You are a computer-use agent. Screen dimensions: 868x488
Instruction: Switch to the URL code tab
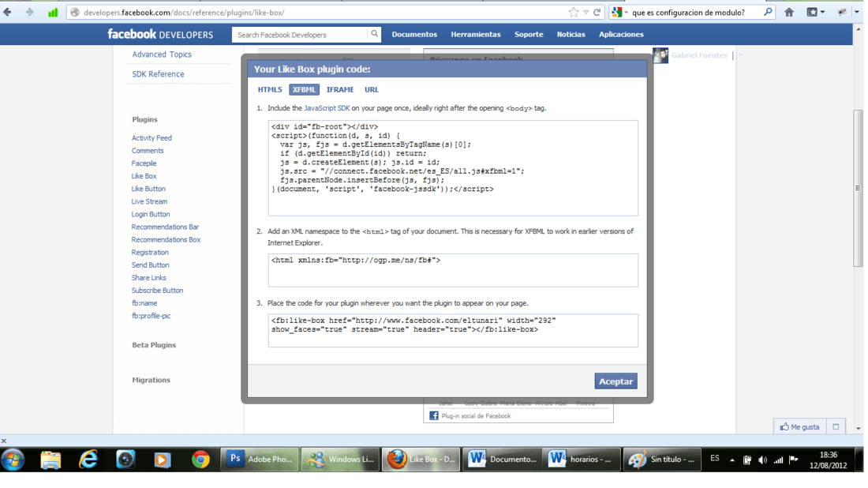(x=372, y=90)
